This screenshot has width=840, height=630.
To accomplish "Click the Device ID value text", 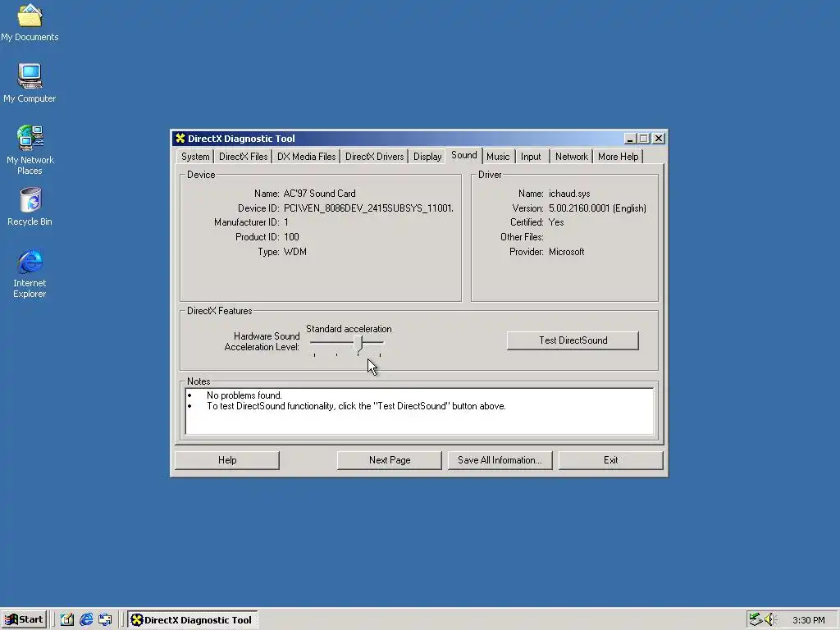I will click(368, 208).
